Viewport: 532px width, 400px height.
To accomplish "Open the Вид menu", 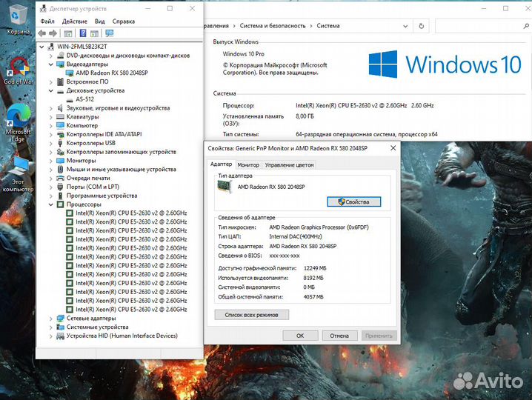I will point(99,21).
